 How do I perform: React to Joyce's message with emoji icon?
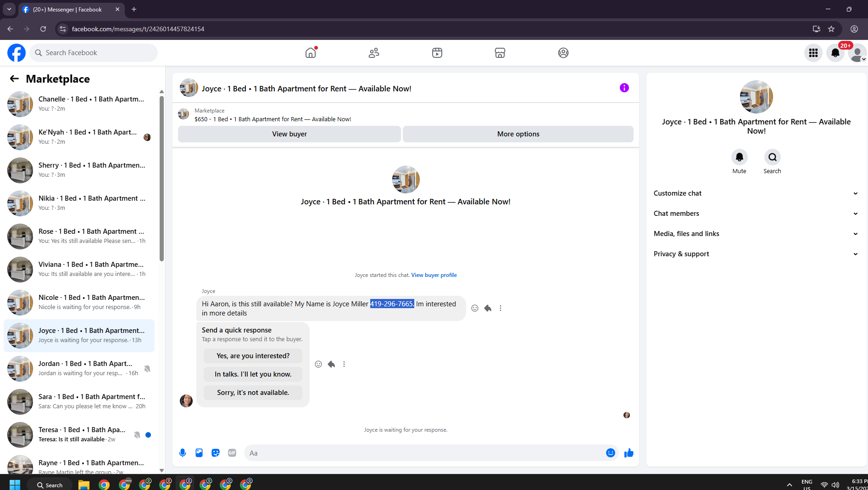pyautogui.click(x=475, y=308)
